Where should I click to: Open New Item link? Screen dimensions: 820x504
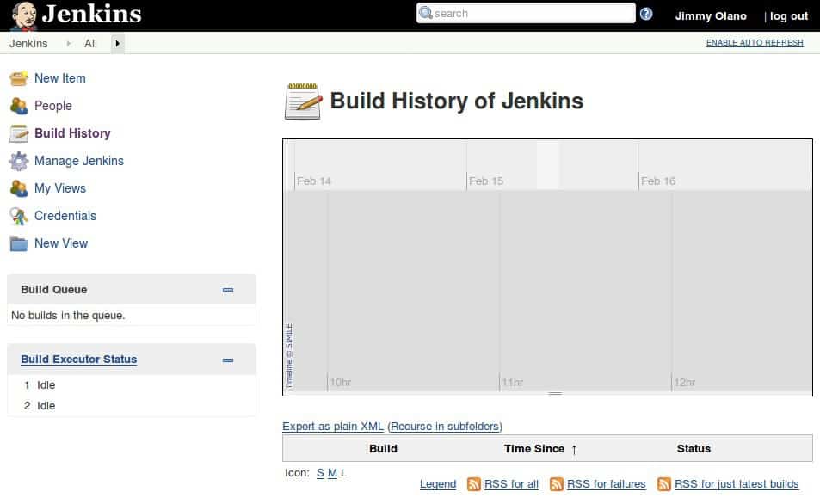click(x=60, y=78)
